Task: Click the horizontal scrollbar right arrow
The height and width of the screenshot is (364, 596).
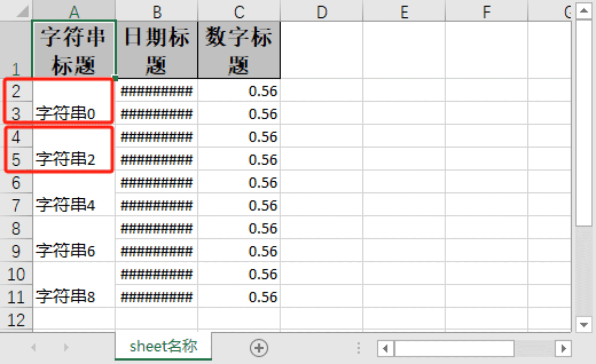Action: click(563, 349)
